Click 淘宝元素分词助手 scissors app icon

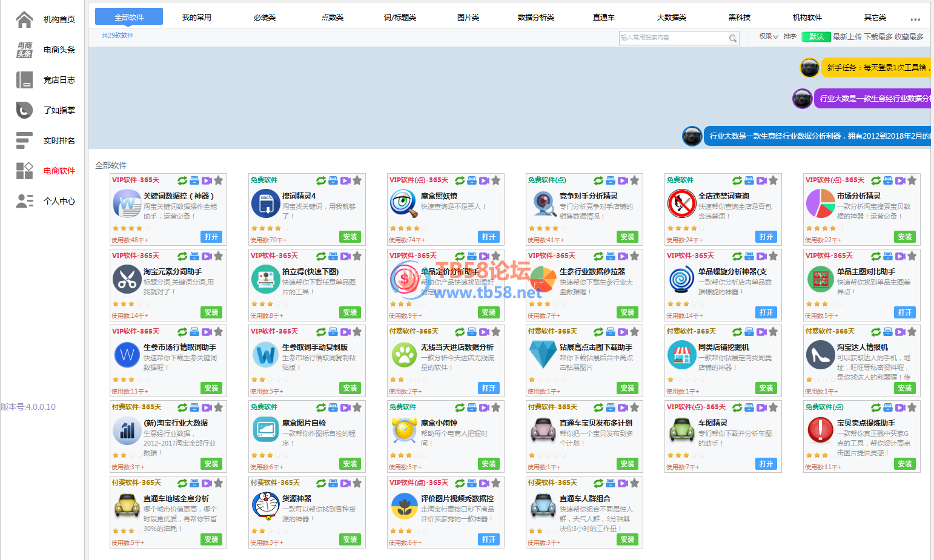127,279
